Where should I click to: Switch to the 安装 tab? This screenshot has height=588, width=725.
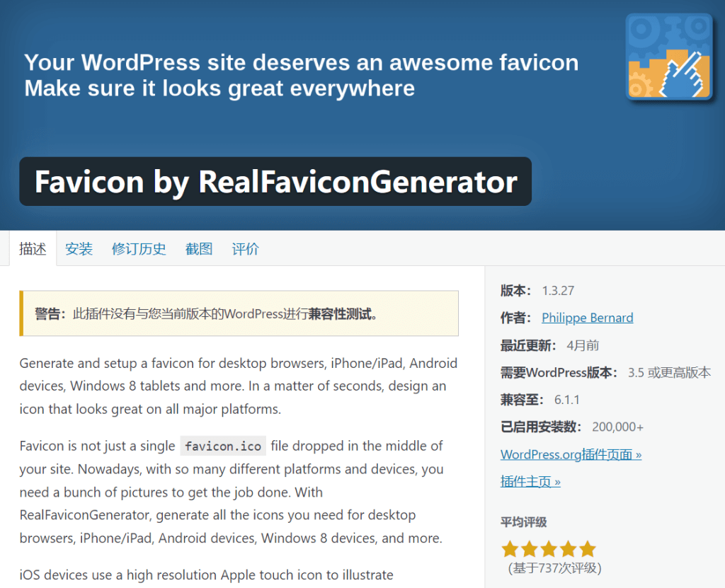pyautogui.click(x=79, y=248)
